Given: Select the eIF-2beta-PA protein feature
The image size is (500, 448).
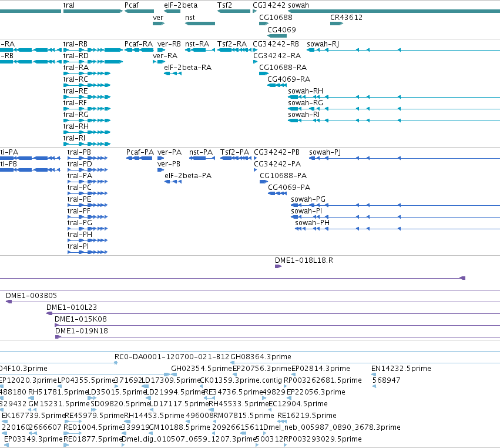Looking at the screenshot, I should tap(173, 182).
